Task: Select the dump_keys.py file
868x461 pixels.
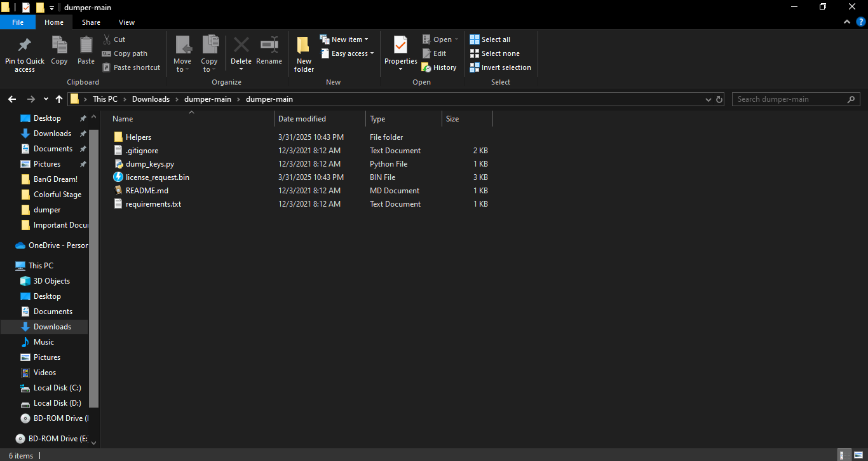Action: tap(301, 164)
